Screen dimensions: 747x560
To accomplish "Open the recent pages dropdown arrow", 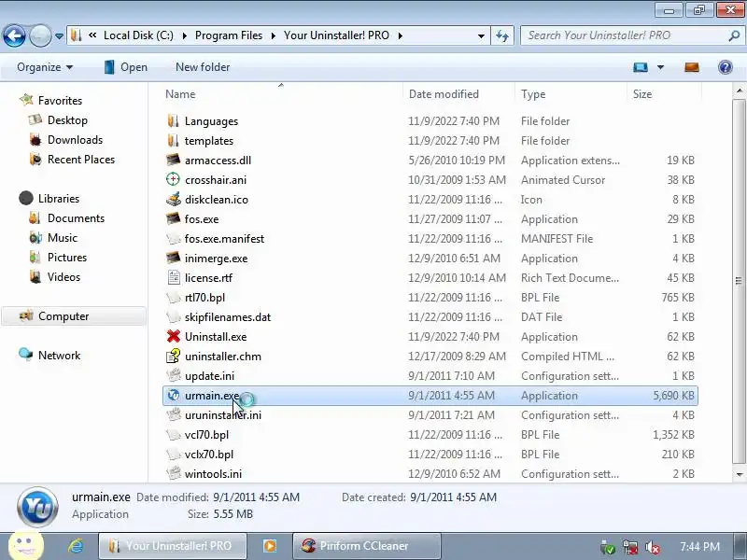I will [x=59, y=35].
